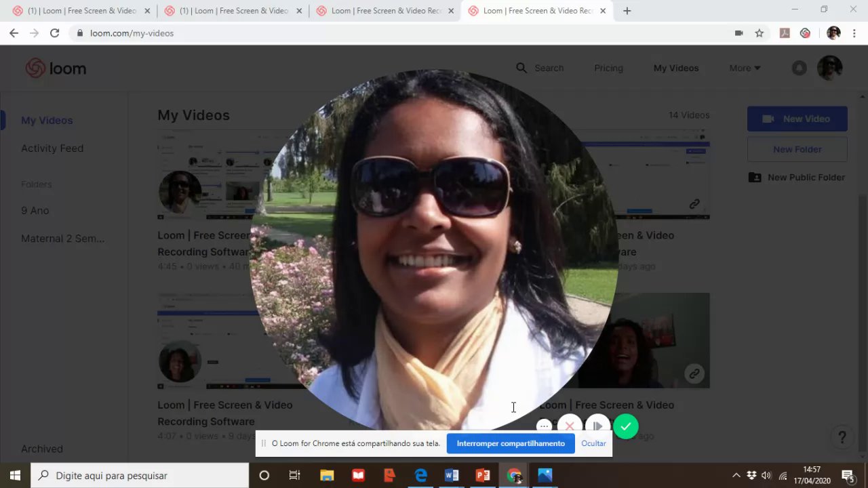
Task: Click the New Folder button
Action: tap(797, 149)
